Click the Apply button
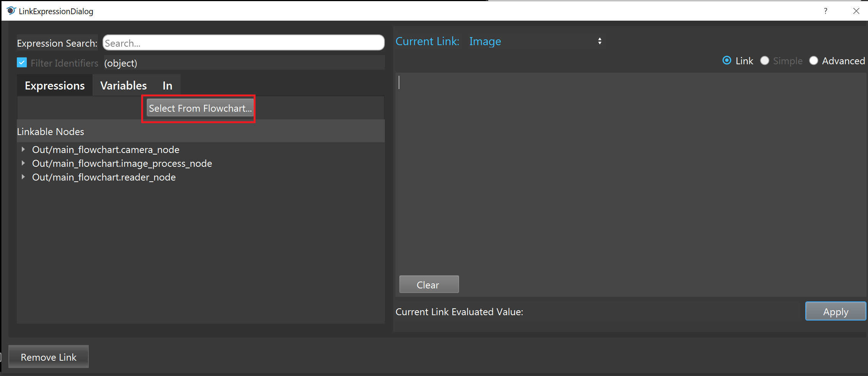This screenshot has width=868, height=376. pyautogui.click(x=835, y=311)
